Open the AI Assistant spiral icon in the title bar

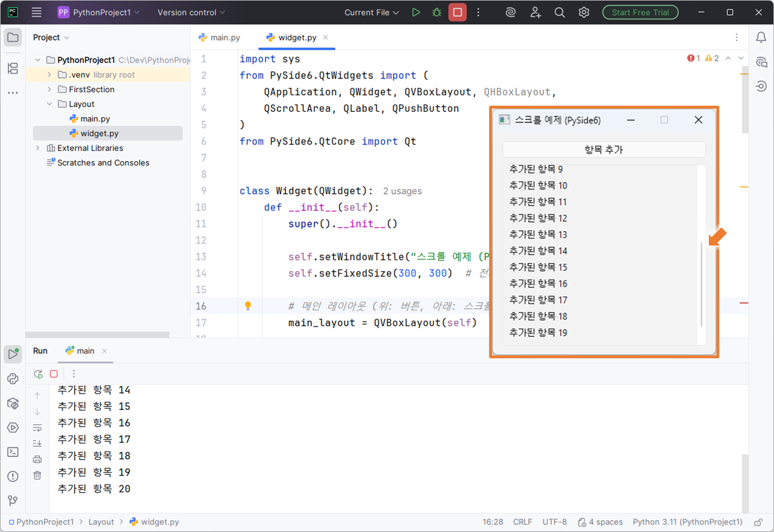click(x=511, y=12)
